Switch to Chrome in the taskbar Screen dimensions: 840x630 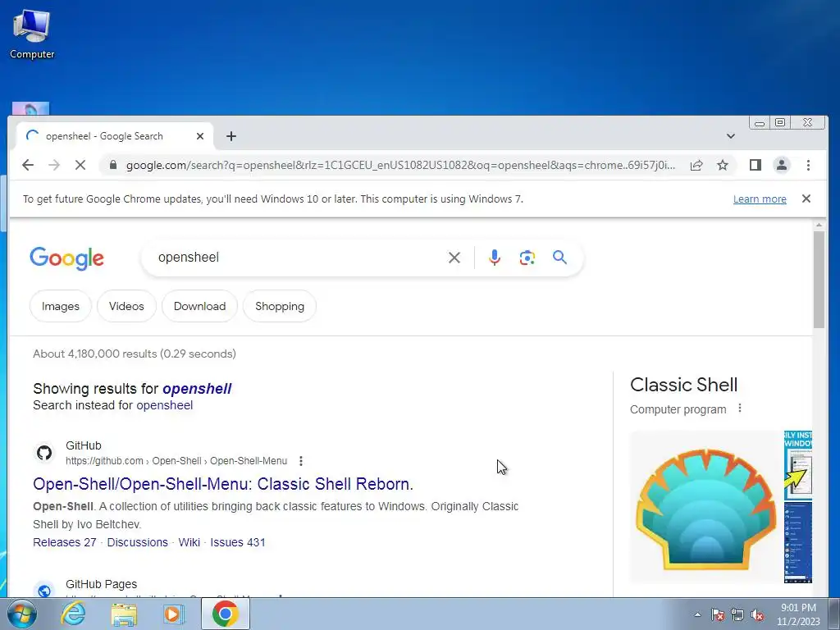point(225,614)
